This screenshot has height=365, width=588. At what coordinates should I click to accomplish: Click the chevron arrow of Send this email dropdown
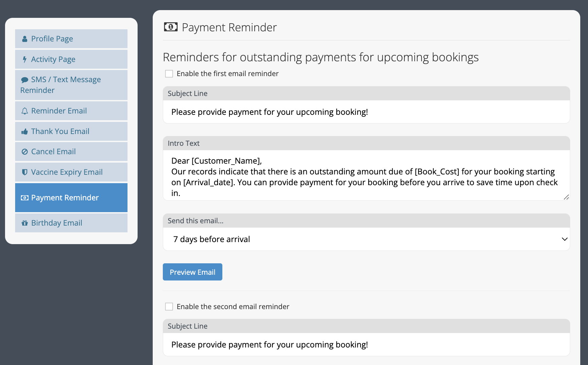pos(564,239)
